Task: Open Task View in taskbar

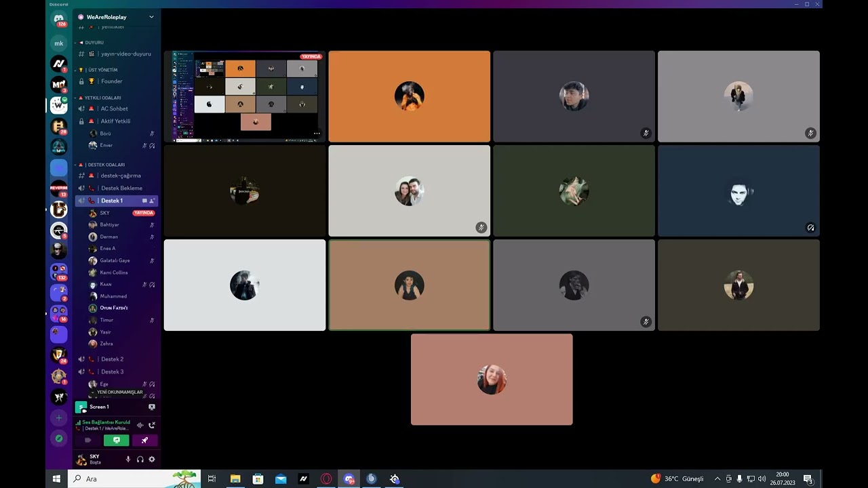Action: point(212,479)
